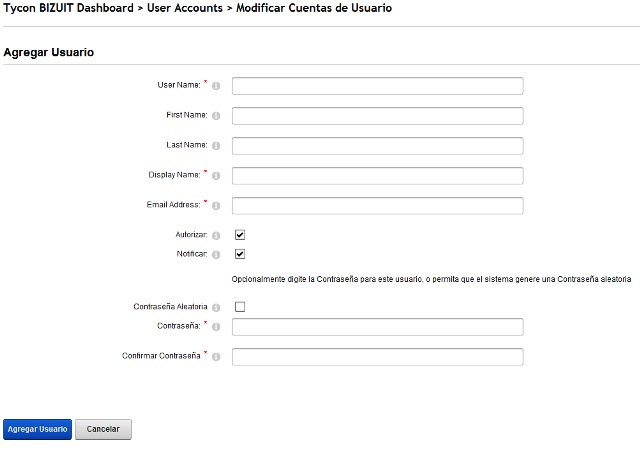Open Tycon BIZUIT Dashboard breadcrumb link
The image size is (640, 450).
click(x=68, y=8)
